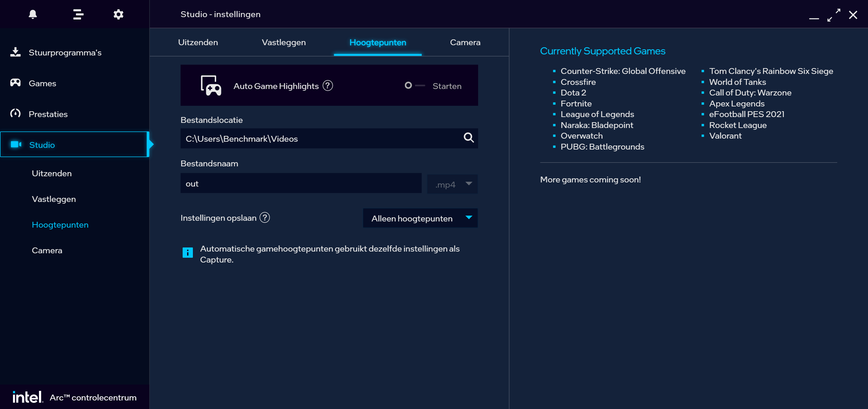868x409 pixels.
Task: Open help for Auto Game Highlights
Action: coord(328,86)
